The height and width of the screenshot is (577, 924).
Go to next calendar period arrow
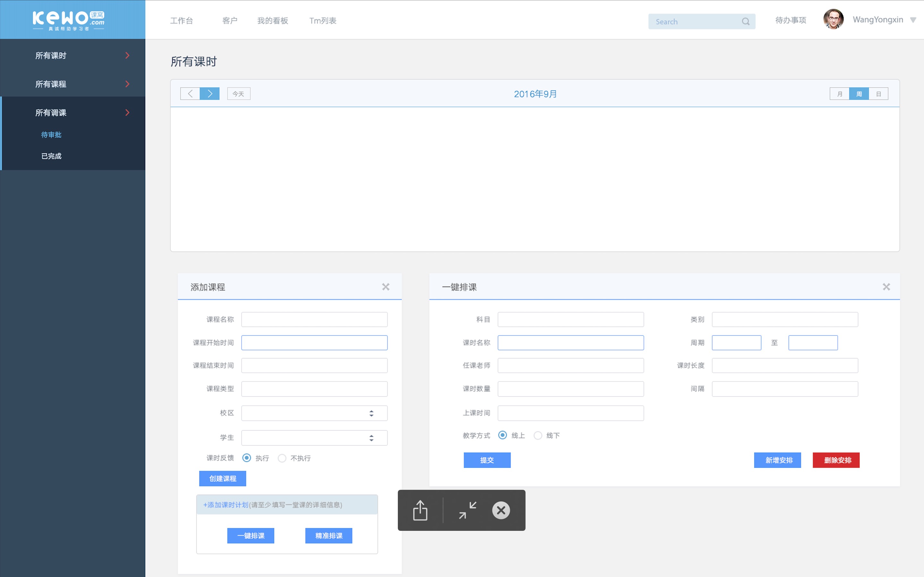coord(210,94)
